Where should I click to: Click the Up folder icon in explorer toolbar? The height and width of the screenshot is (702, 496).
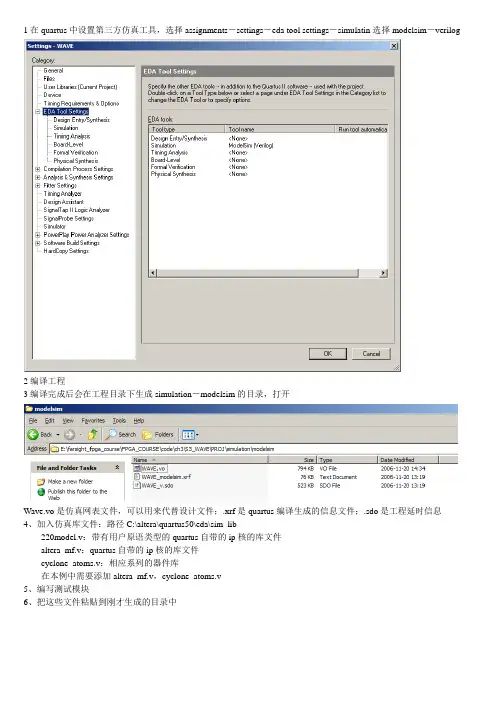[93, 434]
